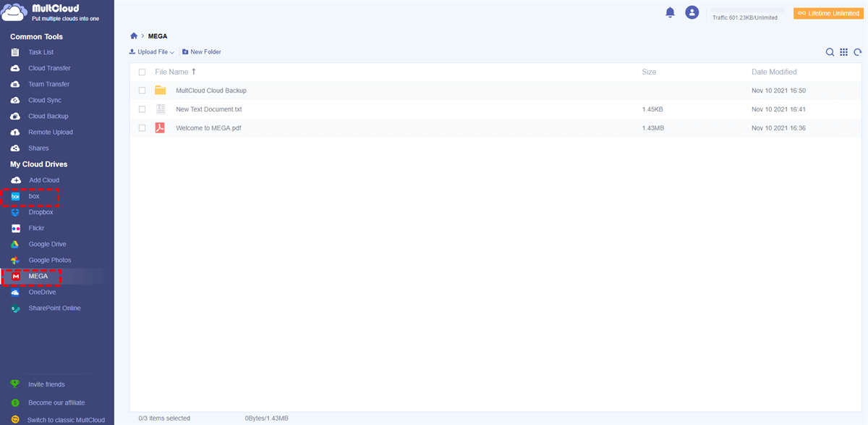This screenshot has width=868, height=425.
Task: Click the refresh icon
Action: click(x=858, y=52)
